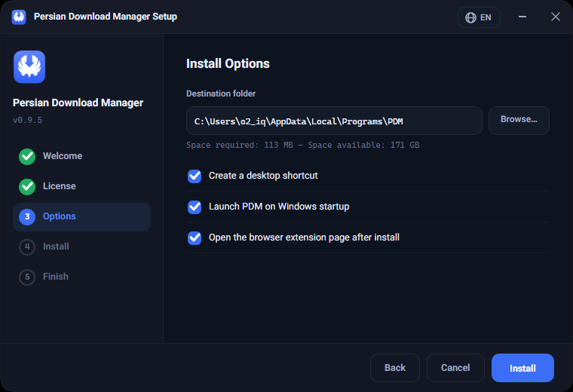The height and width of the screenshot is (392, 573).
Task: Open the EN language selector
Action: [478, 17]
